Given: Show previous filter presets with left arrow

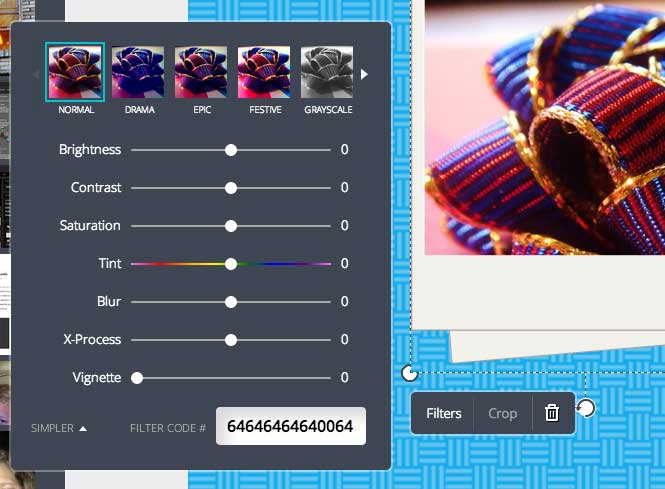Looking at the screenshot, I should click(36, 75).
